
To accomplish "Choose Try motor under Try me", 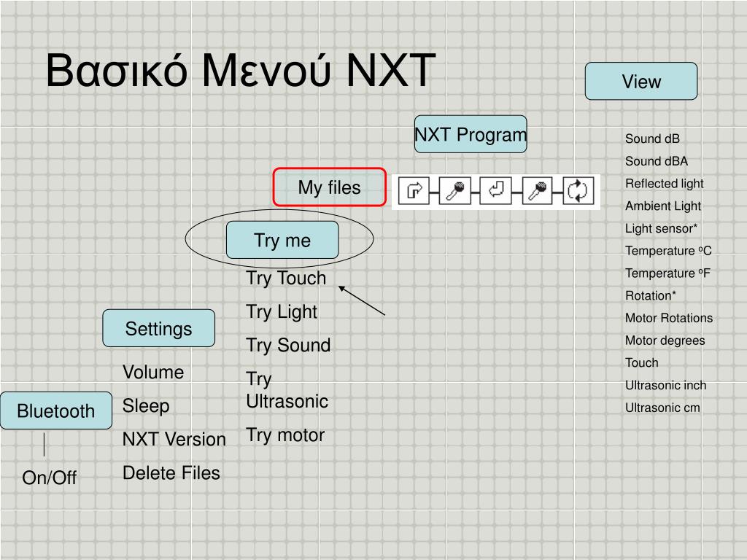I will click(285, 435).
